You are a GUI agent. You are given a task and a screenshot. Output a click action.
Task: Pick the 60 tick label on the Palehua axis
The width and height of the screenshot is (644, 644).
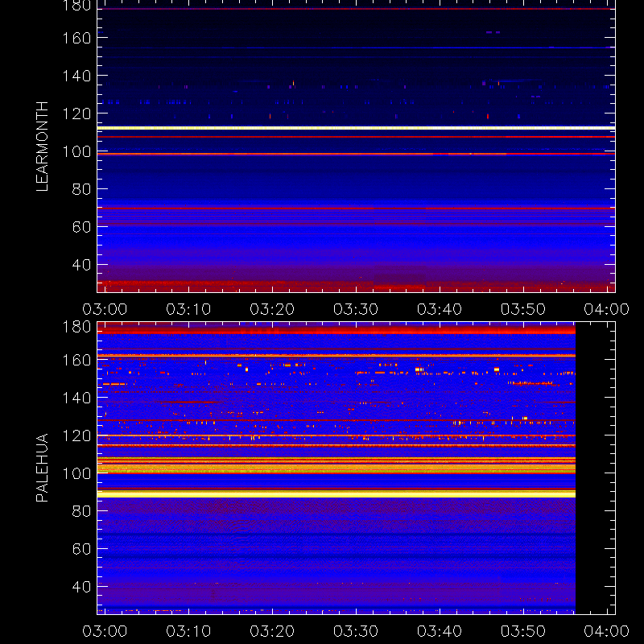81,549
